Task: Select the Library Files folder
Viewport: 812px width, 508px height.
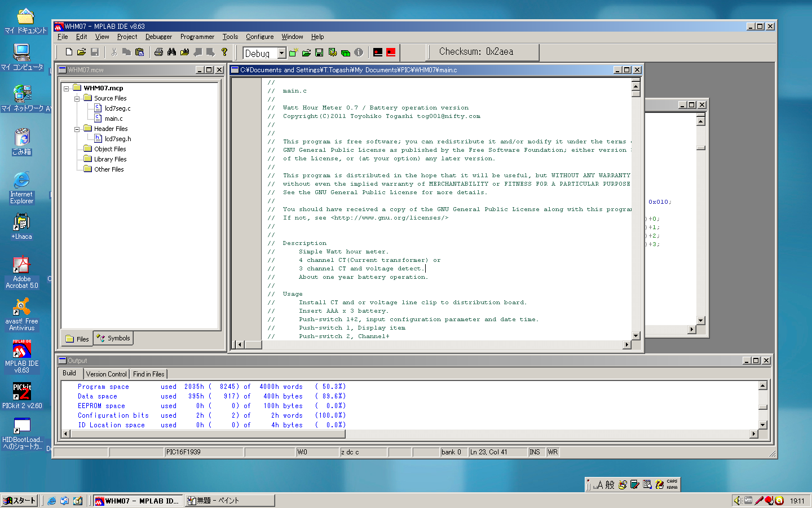Action: [x=110, y=159]
